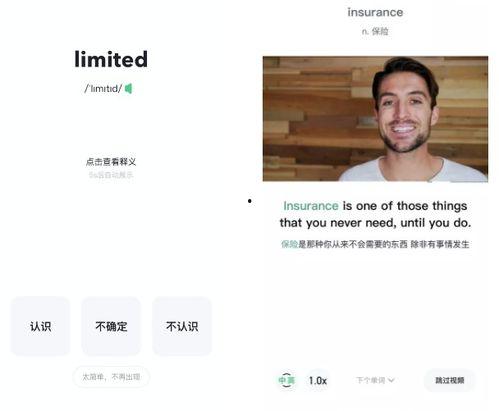499x411 pixels.
Task: Click the English example sentence text
Action: pyautogui.click(x=375, y=214)
